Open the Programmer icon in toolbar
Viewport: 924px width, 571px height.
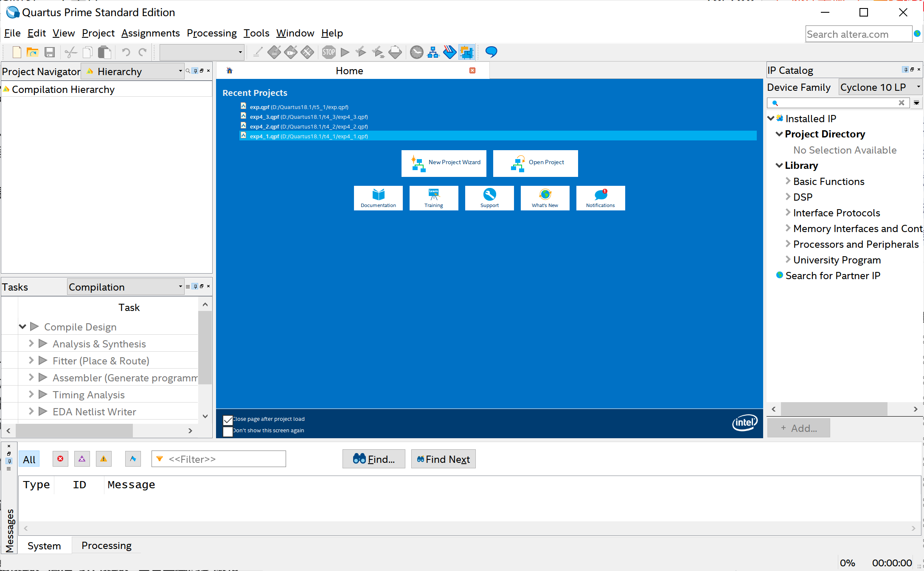pos(449,52)
